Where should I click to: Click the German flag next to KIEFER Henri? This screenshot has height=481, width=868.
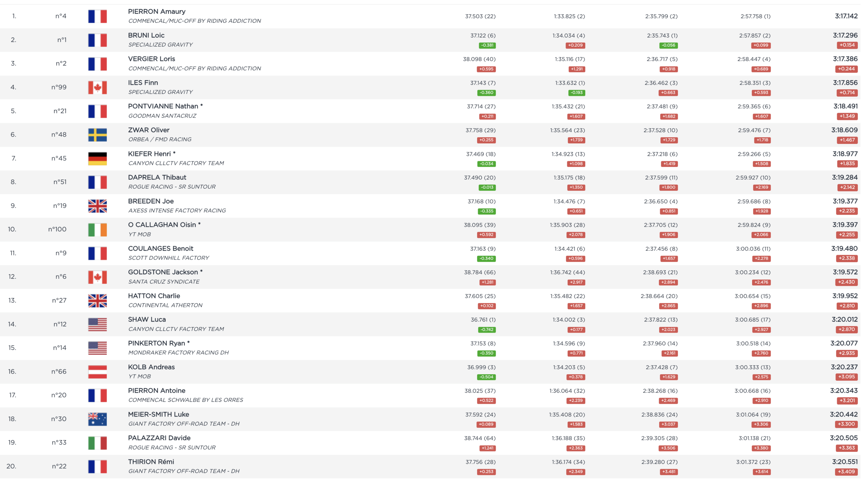tap(97, 159)
